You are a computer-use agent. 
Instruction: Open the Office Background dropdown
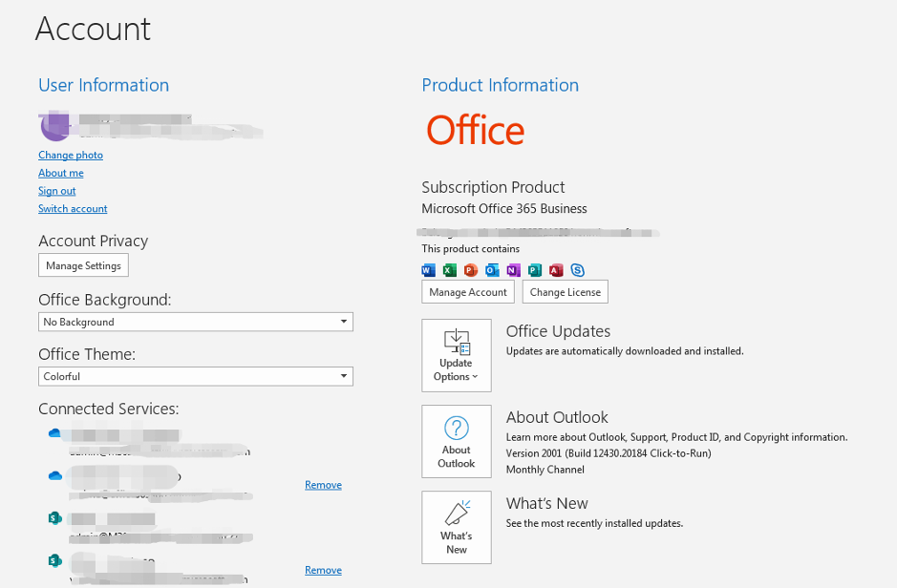coord(196,322)
